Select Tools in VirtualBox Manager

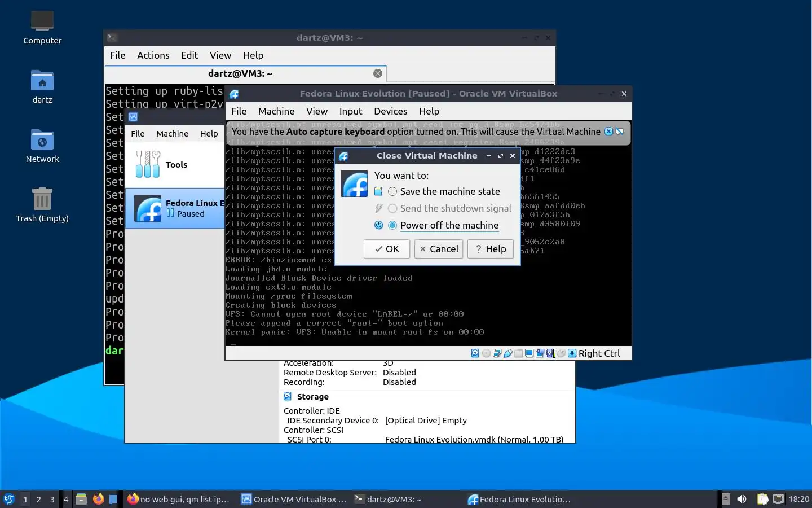tap(175, 164)
